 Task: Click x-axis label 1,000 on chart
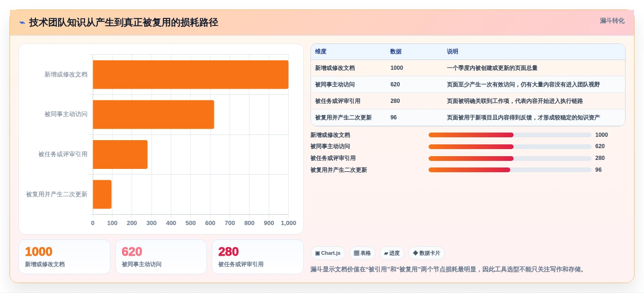[x=288, y=223]
